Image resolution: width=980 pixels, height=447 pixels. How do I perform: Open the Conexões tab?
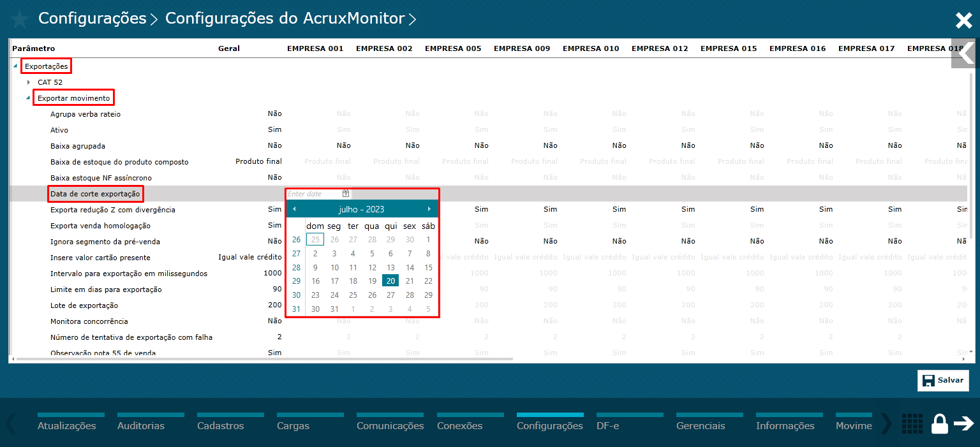pos(470,423)
